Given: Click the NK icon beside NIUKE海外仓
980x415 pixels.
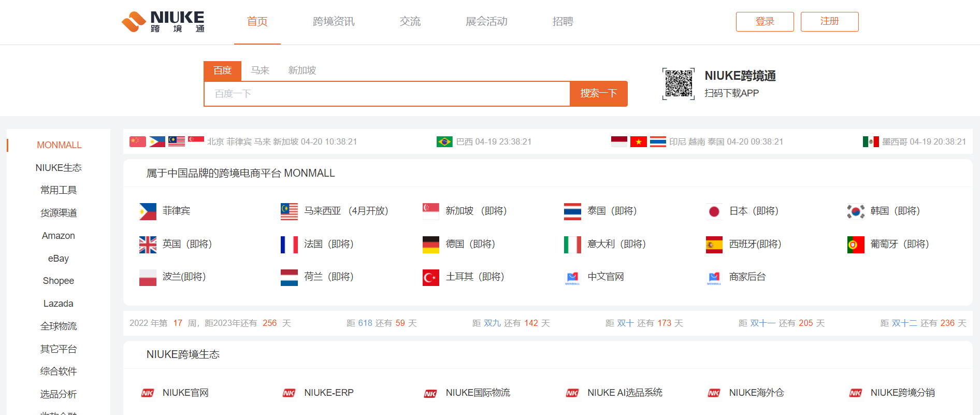Looking at the screenshot, I should pos(714,393).
